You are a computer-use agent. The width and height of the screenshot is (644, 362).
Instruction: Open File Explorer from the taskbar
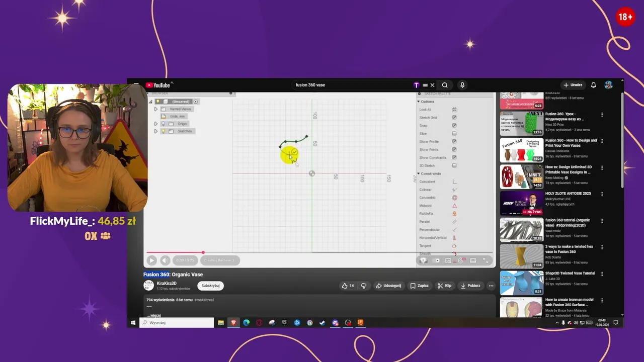coord(221,323)
